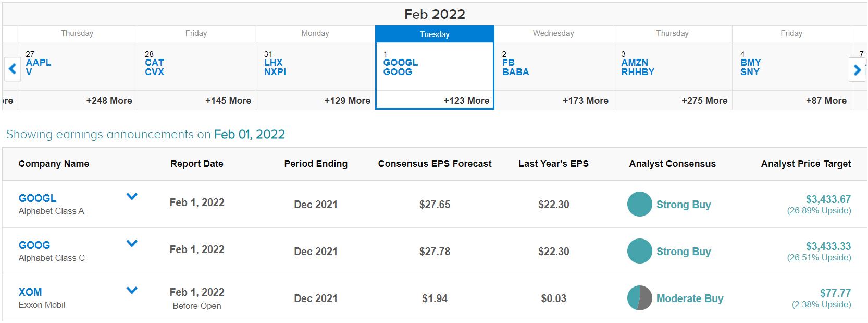868x323 pixels.
Task: Advance calendar with right arrow button
Action: tap(857, 69)
